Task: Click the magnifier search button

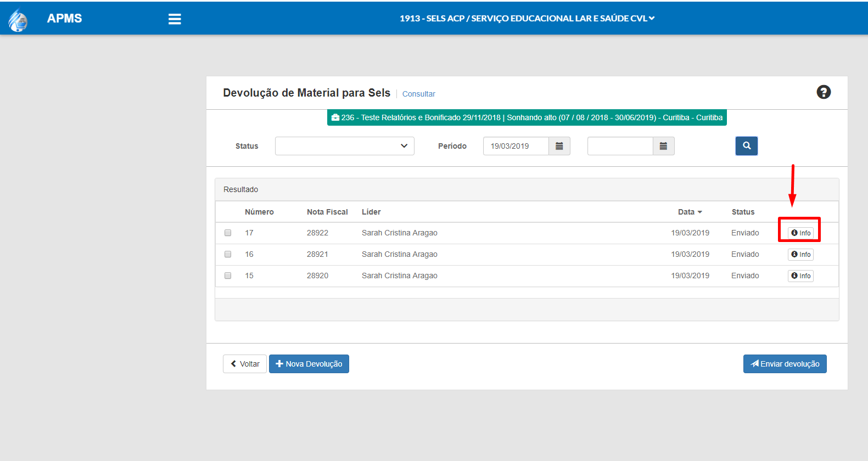Action: point(747,146)
